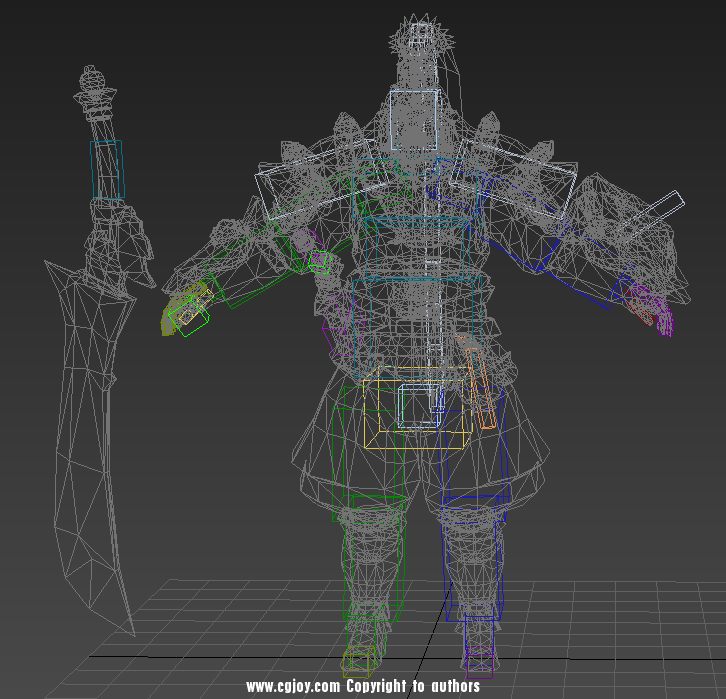Viewport: 726px width, 699px height.
Task: Select the white head bone box
Action: (x=413, y=120)
